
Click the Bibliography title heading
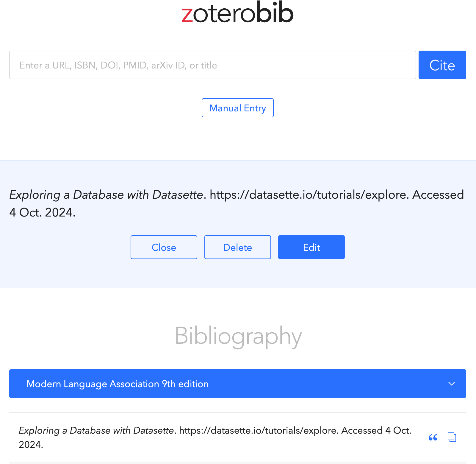(238, 336)
